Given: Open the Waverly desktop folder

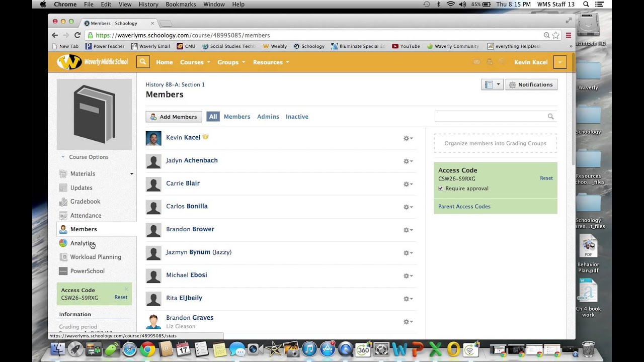Looking at the screenshot, I should pos(588,75).
